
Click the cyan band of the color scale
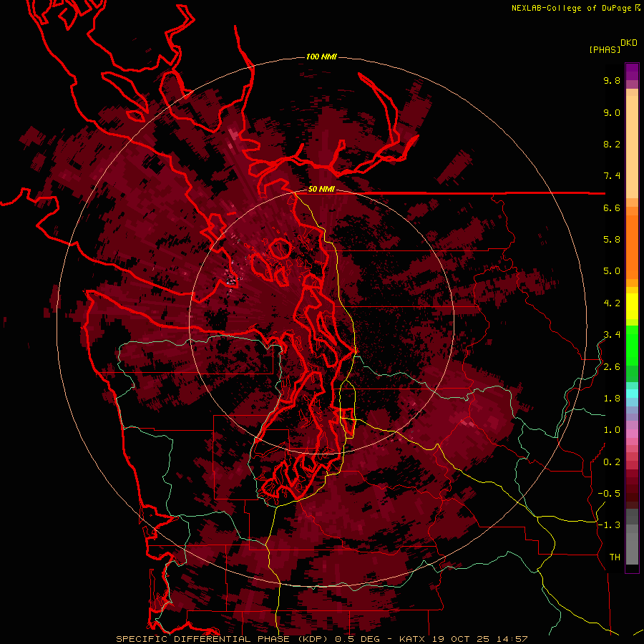pyautogui.click(x=632, y=394)
